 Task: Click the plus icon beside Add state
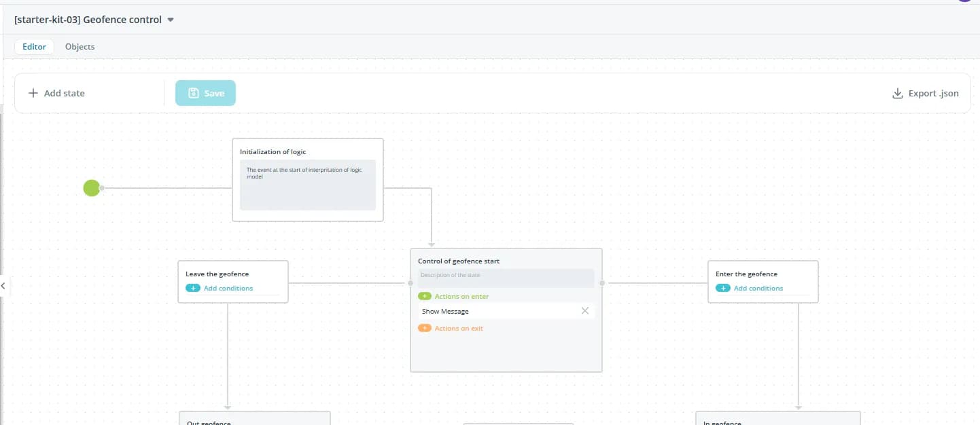[33, 94]
